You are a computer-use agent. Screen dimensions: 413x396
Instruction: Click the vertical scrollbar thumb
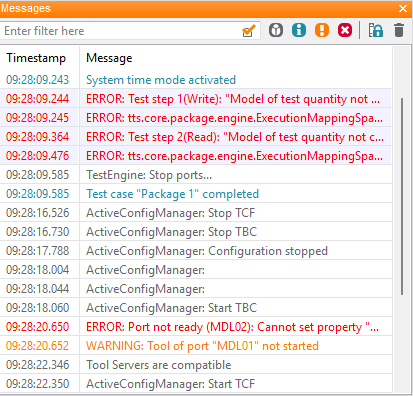tap(402, 196)
